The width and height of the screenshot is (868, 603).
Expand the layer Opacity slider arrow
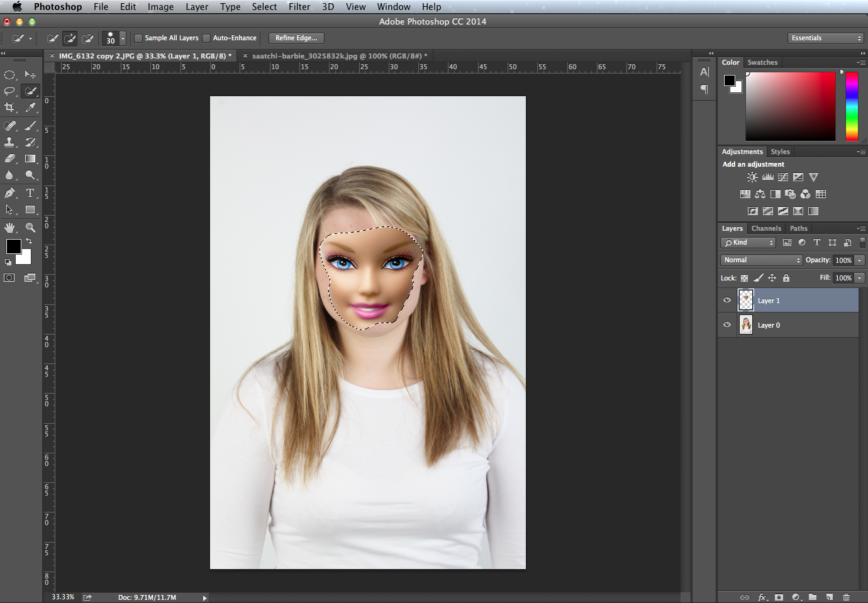coord(859,260)
